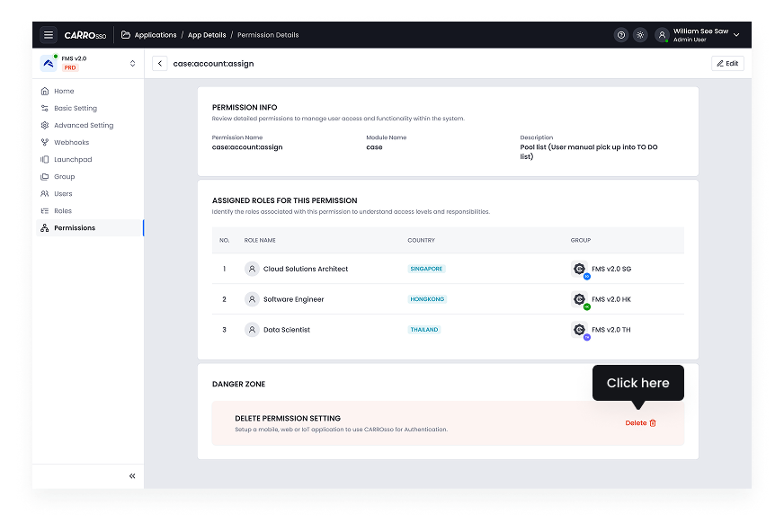Click Delete in the danger zone
The width and height of the screenshot is (784, 532).
pos(641,423)
